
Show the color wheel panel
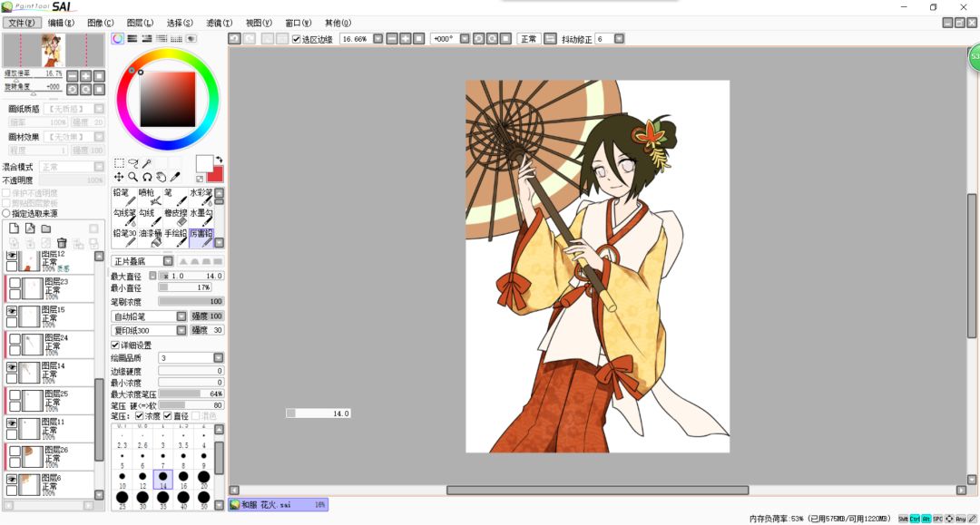click(117, 39)
